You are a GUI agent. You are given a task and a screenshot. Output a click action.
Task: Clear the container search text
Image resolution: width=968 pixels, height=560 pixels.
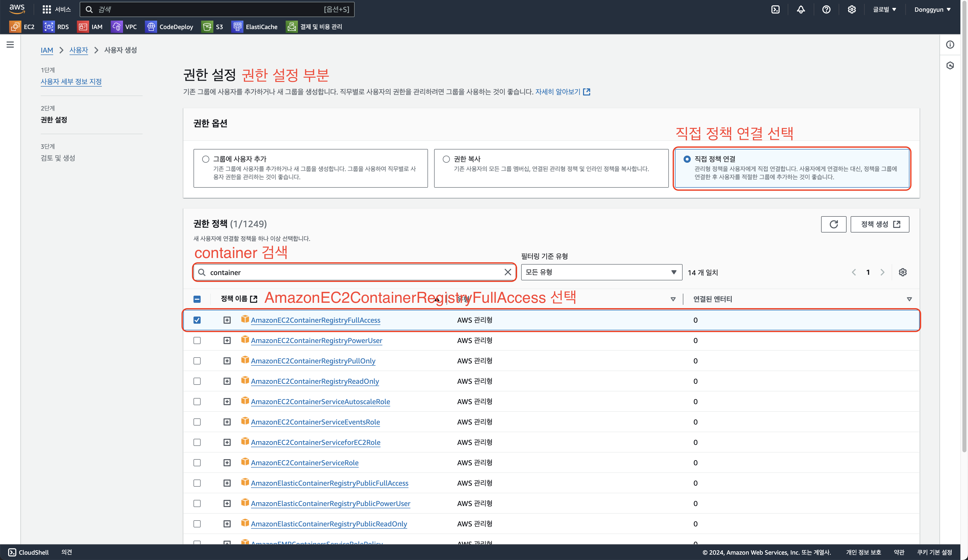(x=507, y=272)
